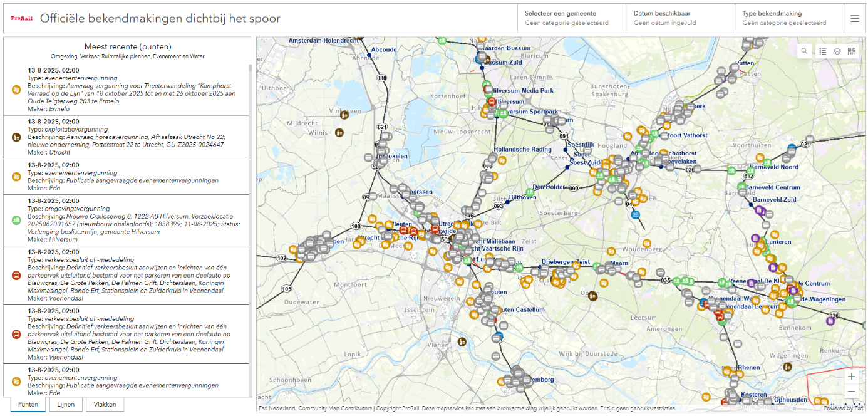
Task: Switch to the Lijnen tab
Action: point(66,404)
